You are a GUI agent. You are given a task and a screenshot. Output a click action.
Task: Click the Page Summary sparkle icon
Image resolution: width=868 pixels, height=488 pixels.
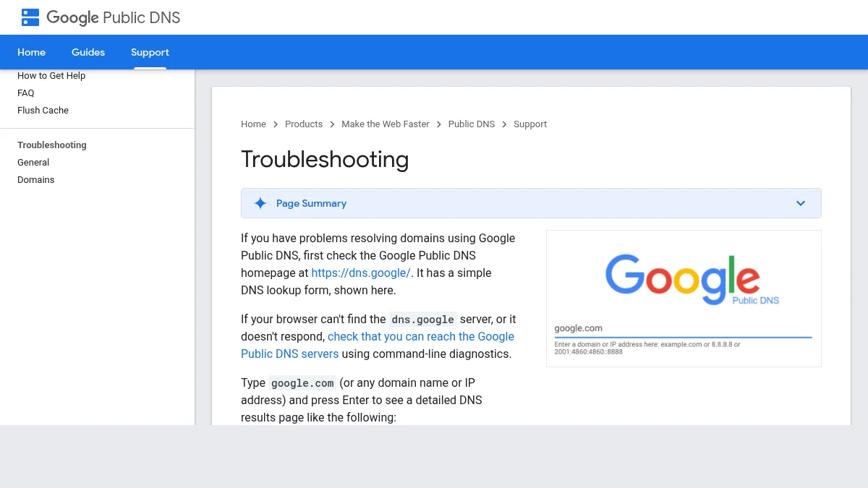260,203
